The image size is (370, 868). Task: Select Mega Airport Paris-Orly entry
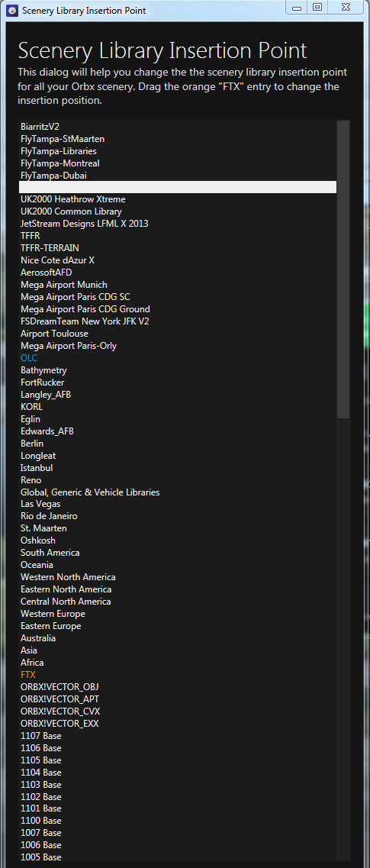(69, 345)
